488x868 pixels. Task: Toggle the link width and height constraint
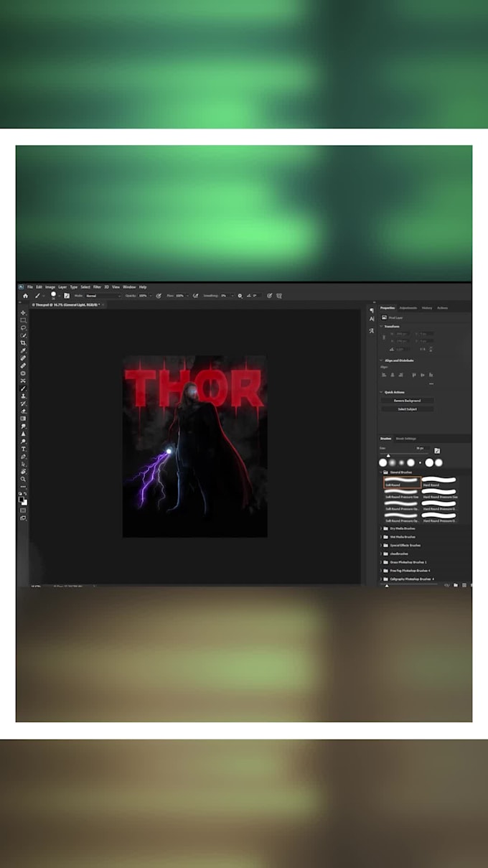384,337
